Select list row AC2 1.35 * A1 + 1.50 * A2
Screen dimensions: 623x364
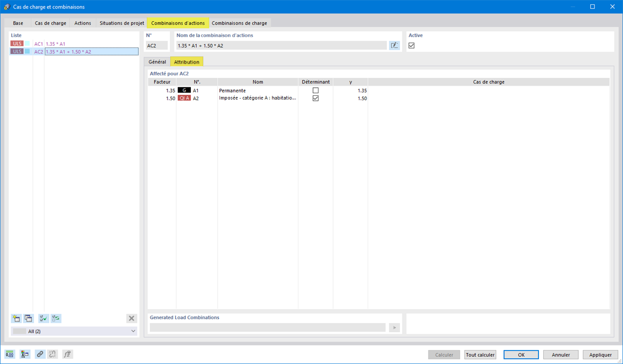pos(74,52)
